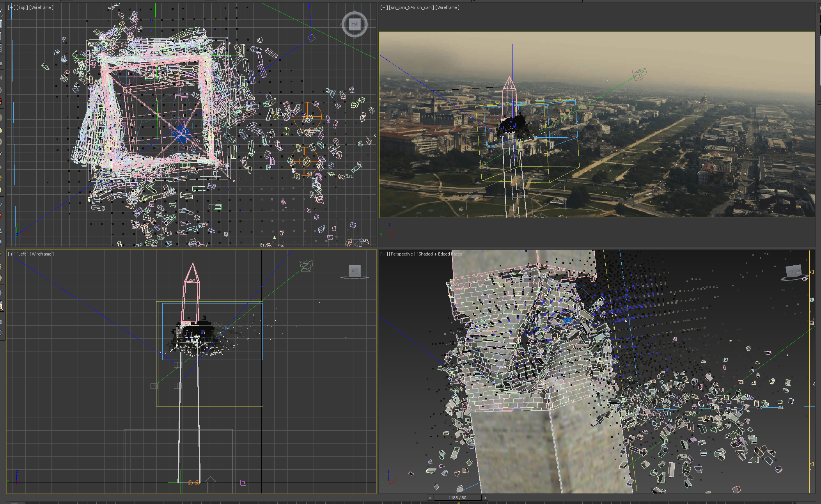Open the [+] menu of the Top viewport
The image size is (821, 504).
[x=12, y=7]
